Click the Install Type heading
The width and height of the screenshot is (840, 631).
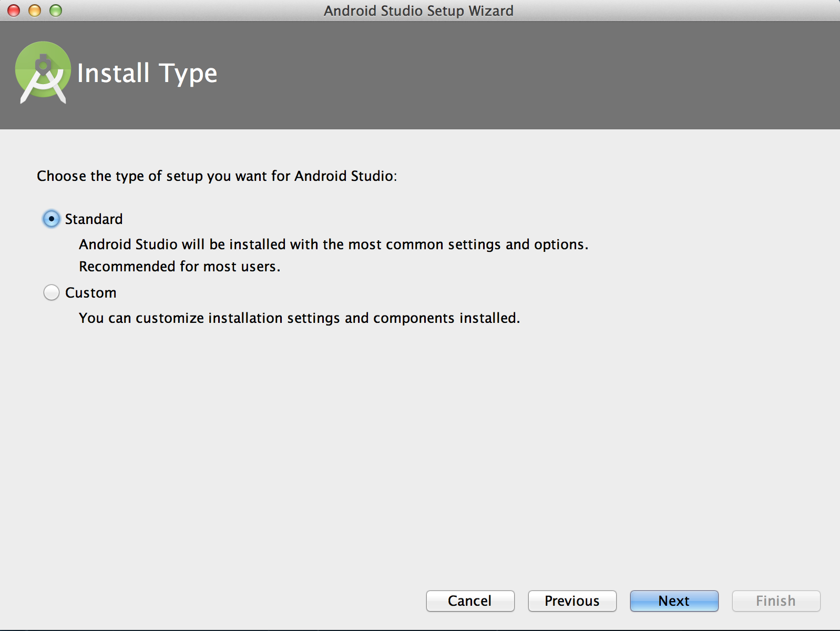tap(147, 73)
